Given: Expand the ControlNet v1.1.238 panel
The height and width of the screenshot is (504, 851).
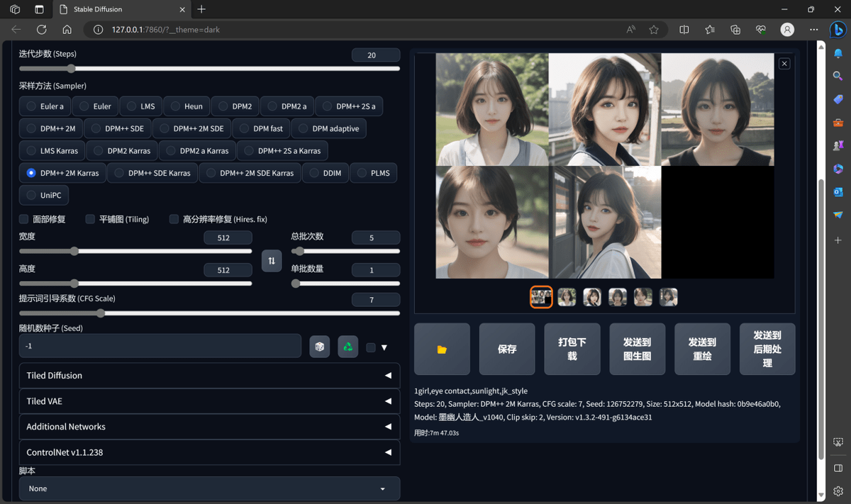Looking at the screenshot, I should pos(209,452).
